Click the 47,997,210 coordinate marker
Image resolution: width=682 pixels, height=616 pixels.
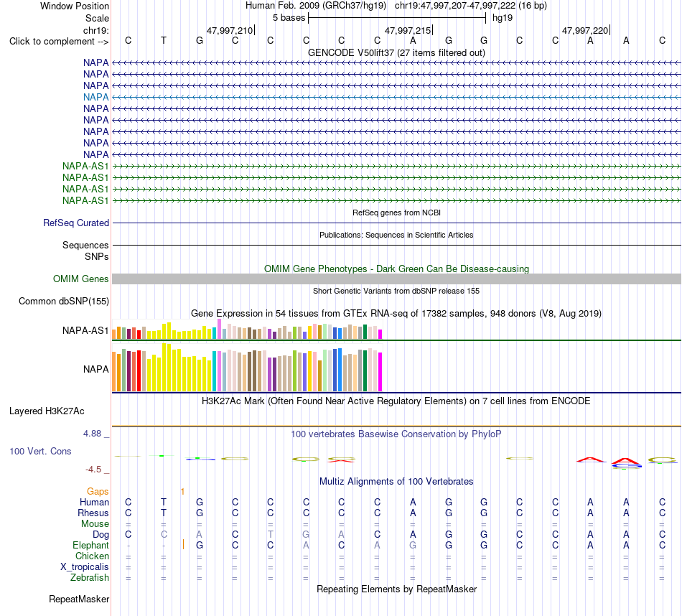(230, 30)
